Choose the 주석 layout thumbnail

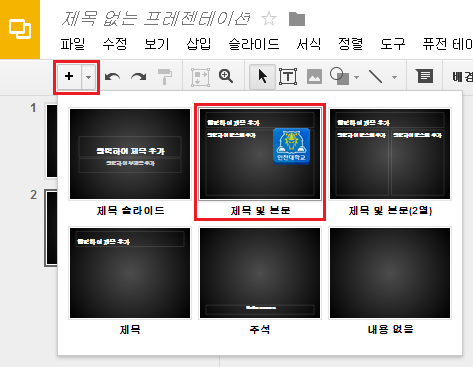pos(260,273)
